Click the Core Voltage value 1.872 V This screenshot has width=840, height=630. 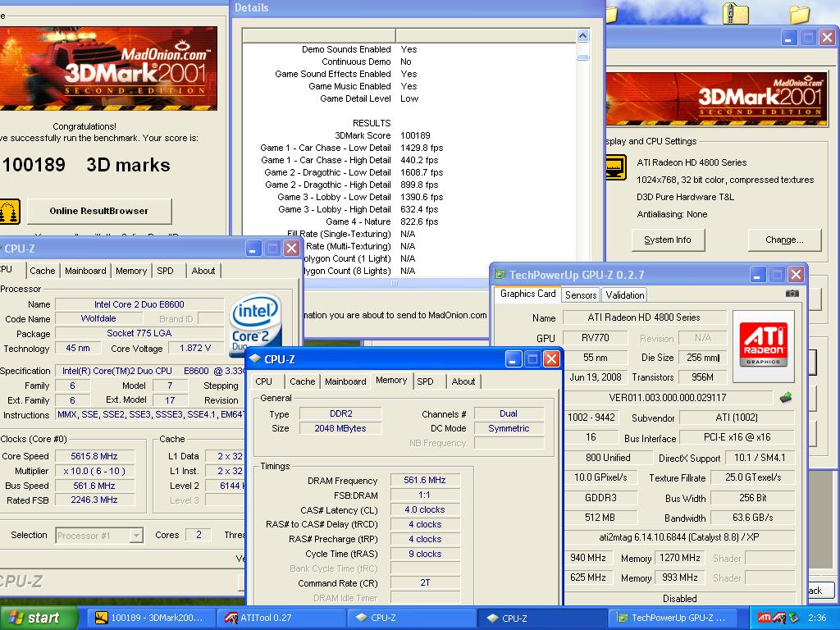(195, 348)
